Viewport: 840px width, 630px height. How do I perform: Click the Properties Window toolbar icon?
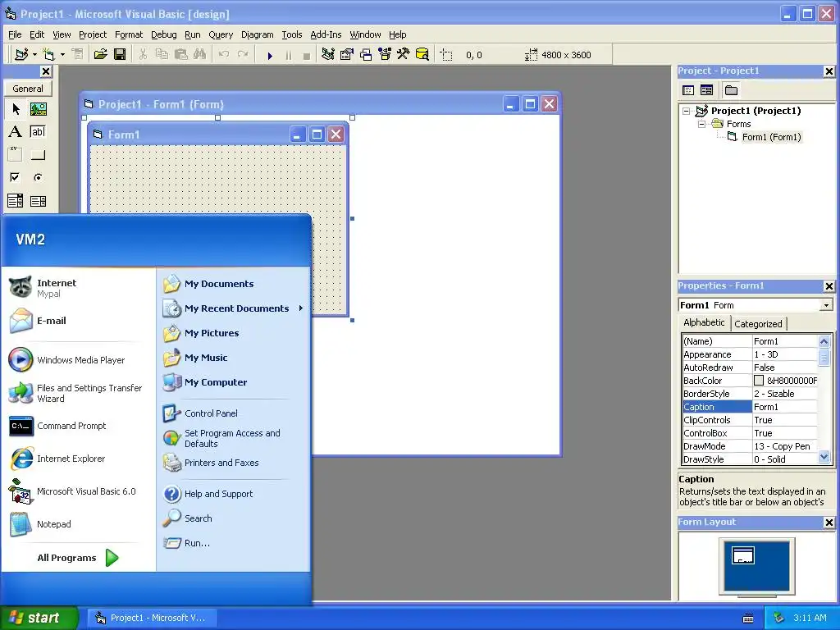[347, 54]
